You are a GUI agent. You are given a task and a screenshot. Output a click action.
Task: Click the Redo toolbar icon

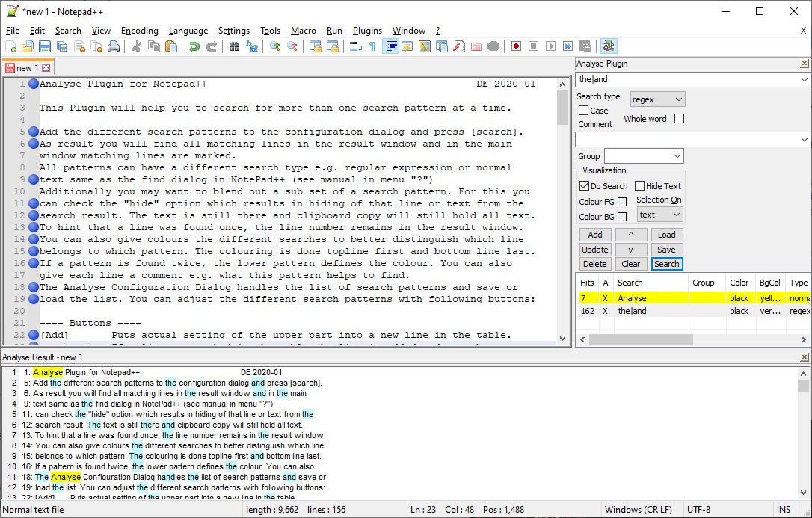click(212, 46)
